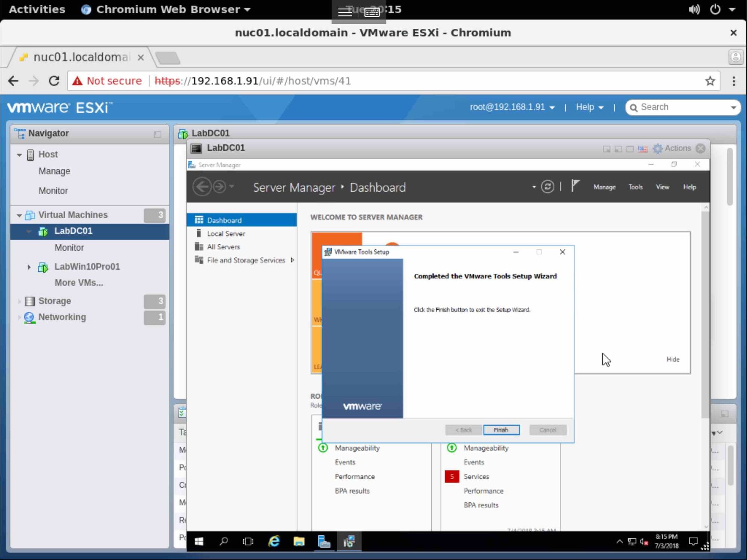Switch to VMware Tools installer taskbar icon
Screen dimensions: 747x560
click(x=349, y=541)
